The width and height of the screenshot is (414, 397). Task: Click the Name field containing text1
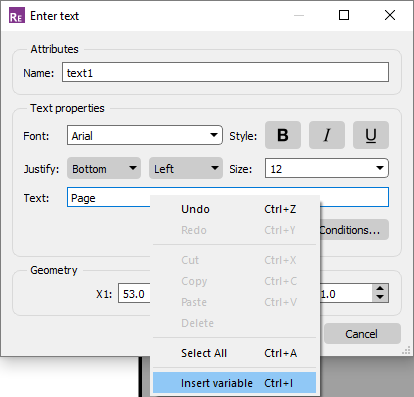coord(225,72)
